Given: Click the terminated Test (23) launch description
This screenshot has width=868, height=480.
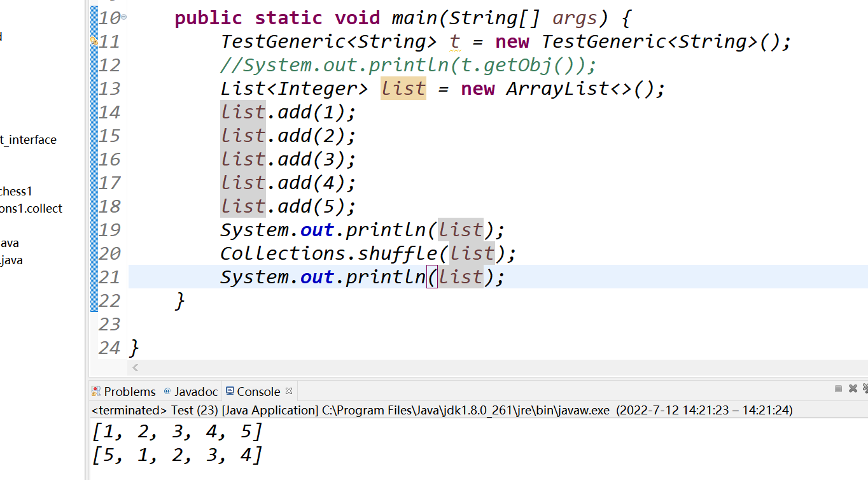Looking at the screenshot, I should pos(442,410).
